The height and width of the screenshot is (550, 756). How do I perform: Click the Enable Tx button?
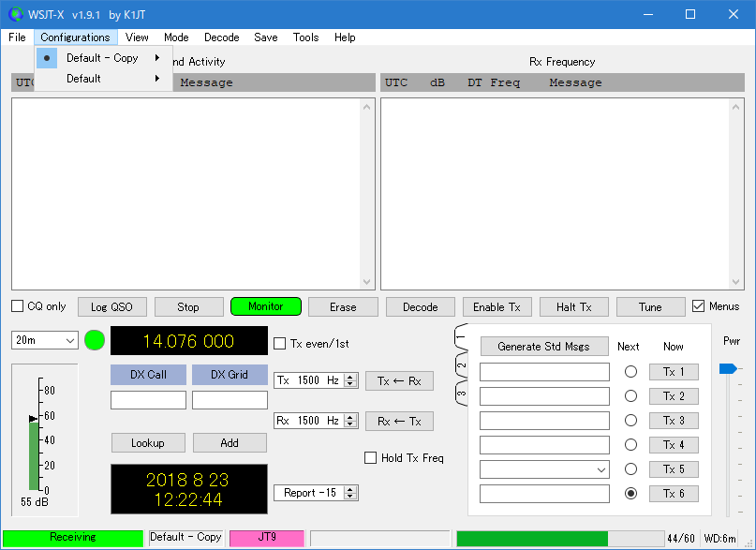[497, 307]
